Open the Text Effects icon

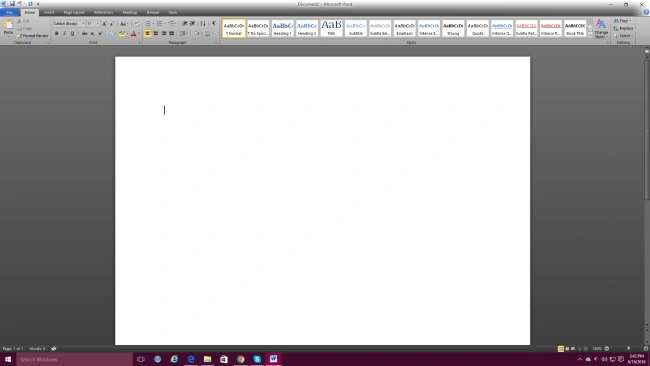112,34
